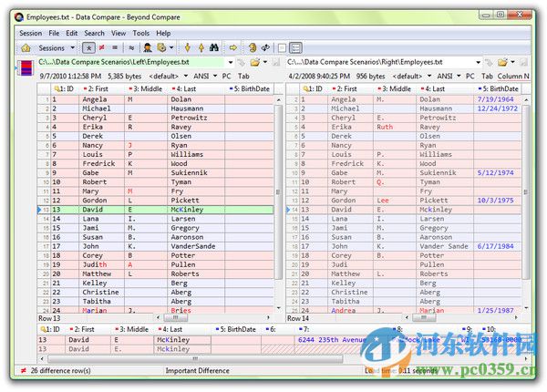The width and height of the screenshot is (547, 392).
Task: Open the Rules referee icon
Action: click(x=148, y=47)
